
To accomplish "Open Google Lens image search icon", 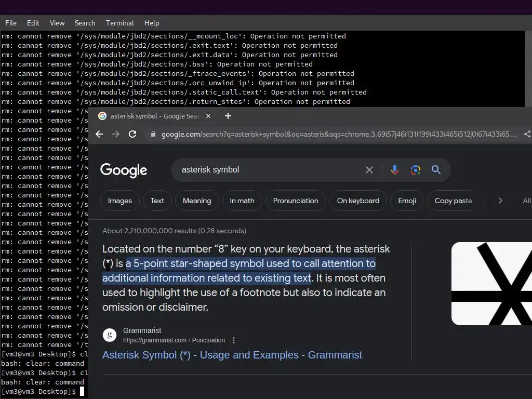I will pos(416,170).
